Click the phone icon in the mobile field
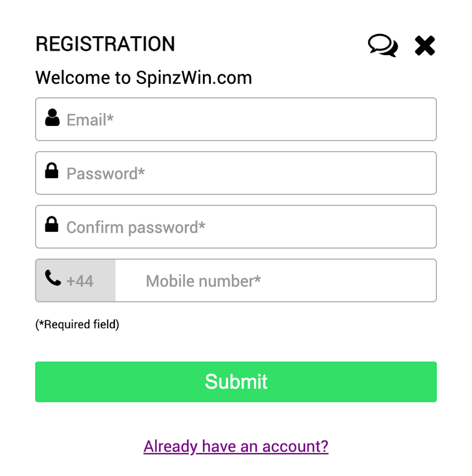Screen dimensions: 472x476 pyautogui.click(x=52, y=278)
